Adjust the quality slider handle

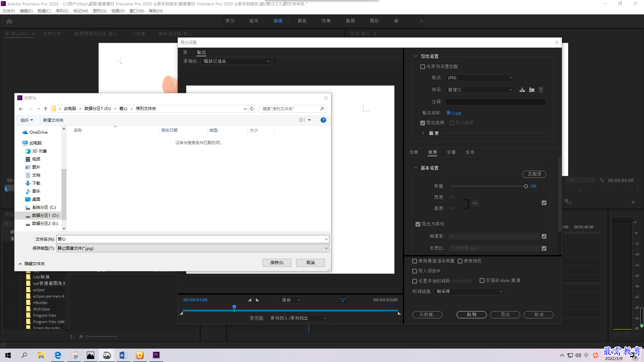click(526, 186)
